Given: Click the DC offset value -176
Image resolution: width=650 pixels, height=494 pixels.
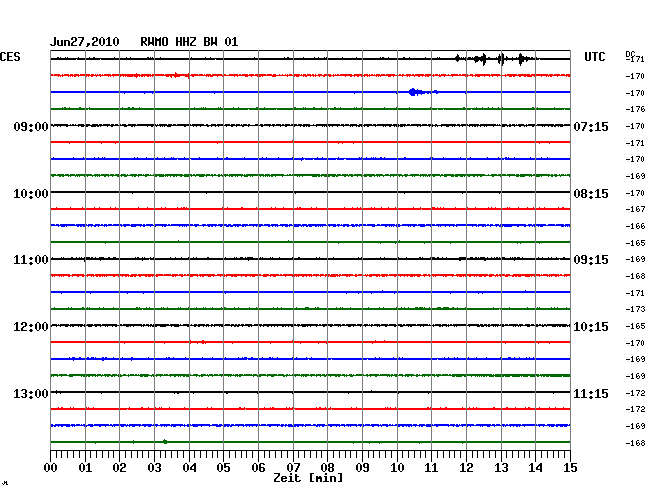Looking at the screenshot, I should click(x=635, y=109).
